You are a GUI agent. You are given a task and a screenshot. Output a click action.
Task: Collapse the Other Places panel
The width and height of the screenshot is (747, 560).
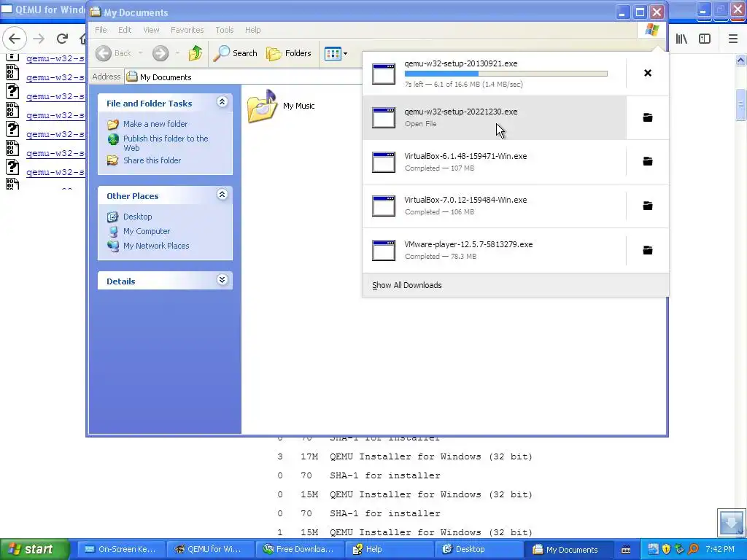(x=222, y=194)
